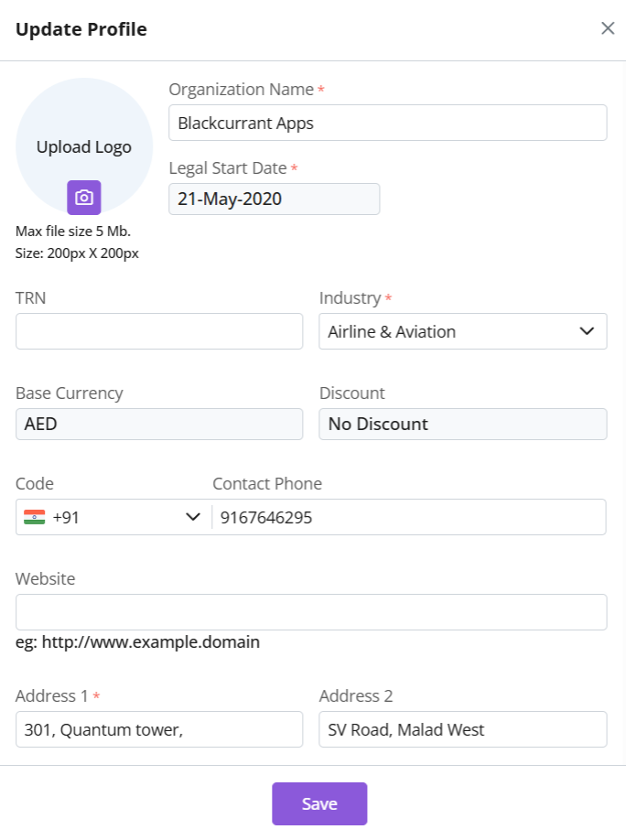Image resolution: width=626 pixels, height=840 pixels.
Task: Click the Update Profile dialog title
Action: coord(81,29)
